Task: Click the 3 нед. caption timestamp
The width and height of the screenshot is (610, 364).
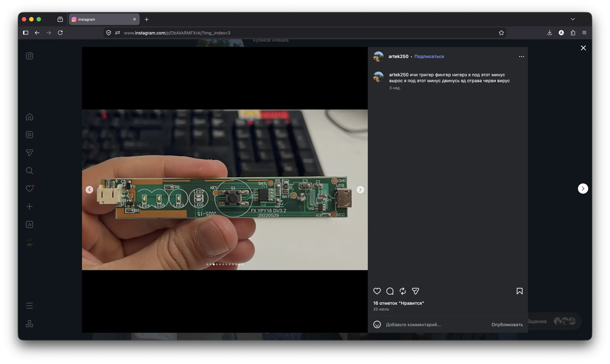Action: coord(395,88)
